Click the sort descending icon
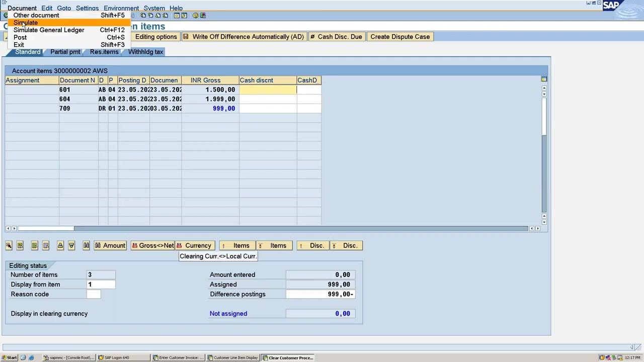 71,245
